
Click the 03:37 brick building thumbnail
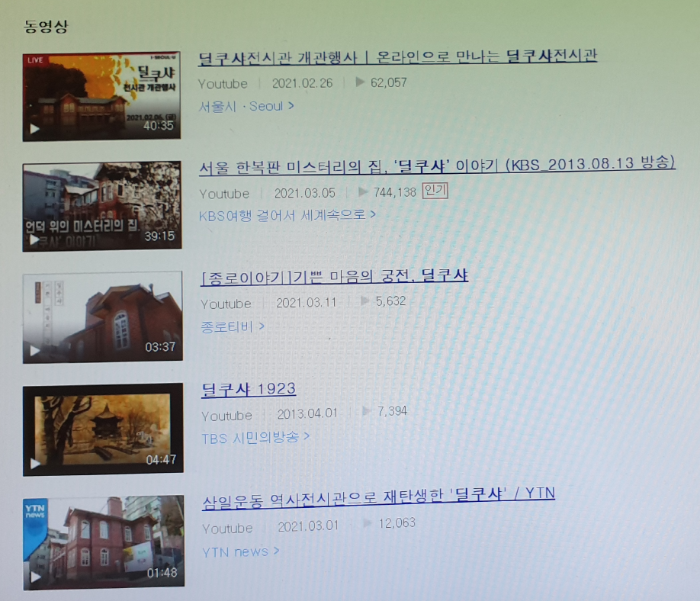[x=103, y=317]
